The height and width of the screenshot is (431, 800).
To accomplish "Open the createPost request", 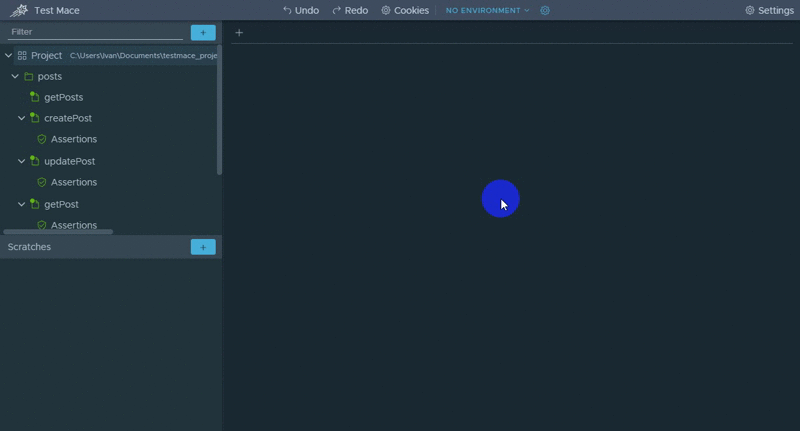I will point(68,118).
